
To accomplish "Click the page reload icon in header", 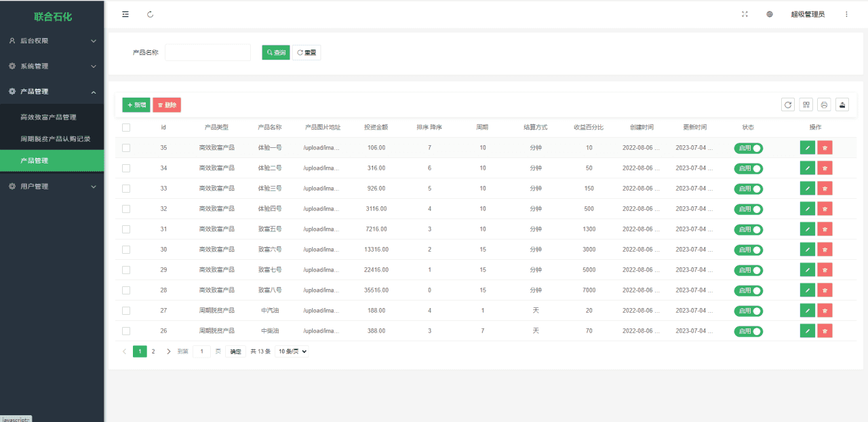I will tap(150, 14).
